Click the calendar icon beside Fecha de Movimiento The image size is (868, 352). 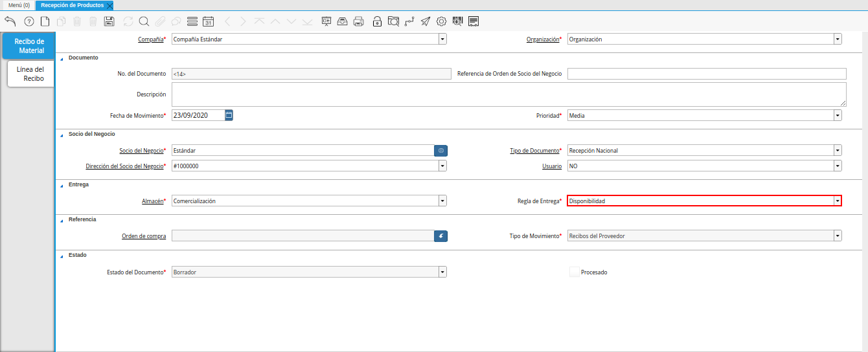pyautogui.click(x=229, y=115)
